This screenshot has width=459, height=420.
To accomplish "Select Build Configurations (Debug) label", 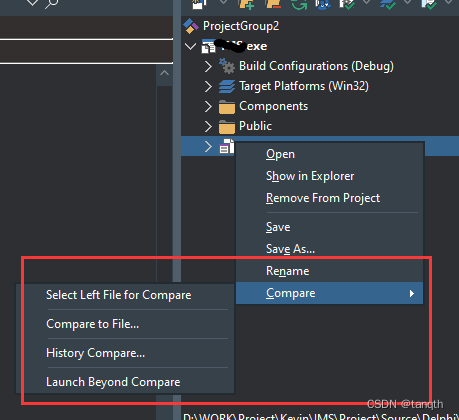I will (316, 66).
